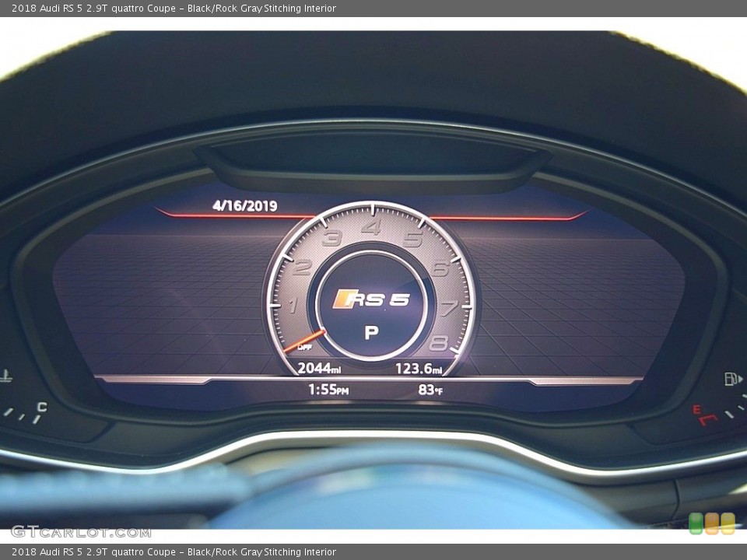This screenshot has height=560, width=747.
Task: Click the tachometer number 4
Action: click(x=371, y=228)
